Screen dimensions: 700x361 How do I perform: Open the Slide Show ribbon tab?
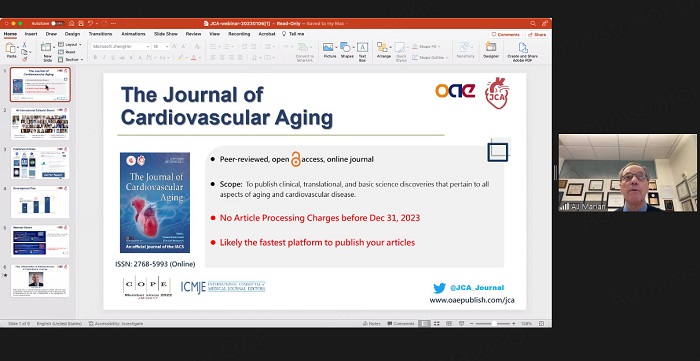[x=166, y=34]
